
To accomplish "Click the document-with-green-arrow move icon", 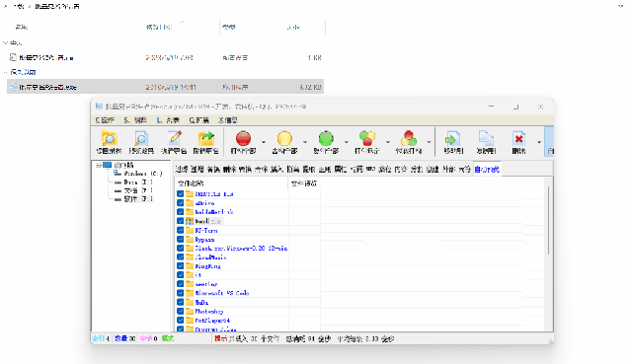I will (453, 138).
